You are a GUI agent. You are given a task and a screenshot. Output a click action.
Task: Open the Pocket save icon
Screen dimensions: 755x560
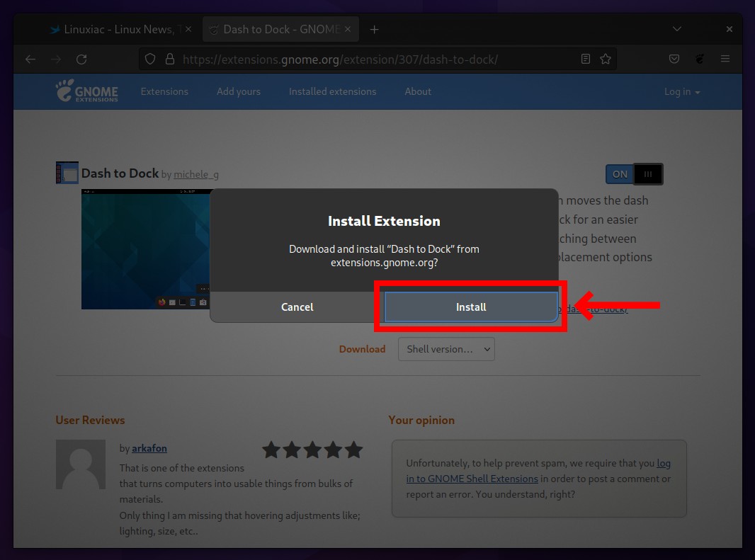[x=674, y=59]
